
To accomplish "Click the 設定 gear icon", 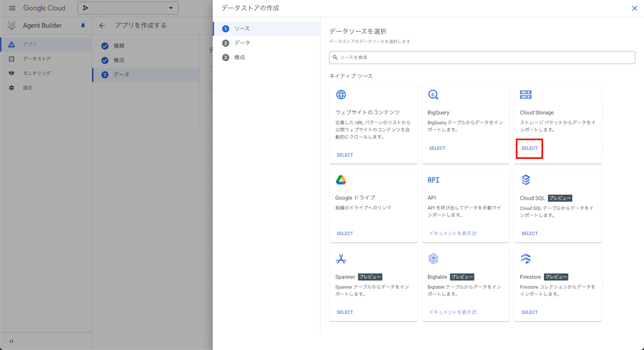I will point(11,87).
